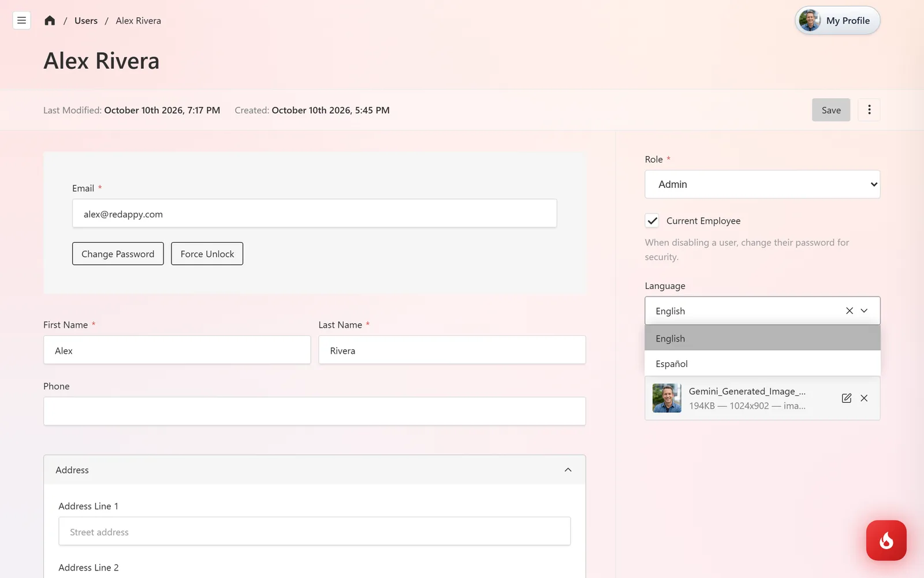Click Last Modified timestamp text

point(132,110)
